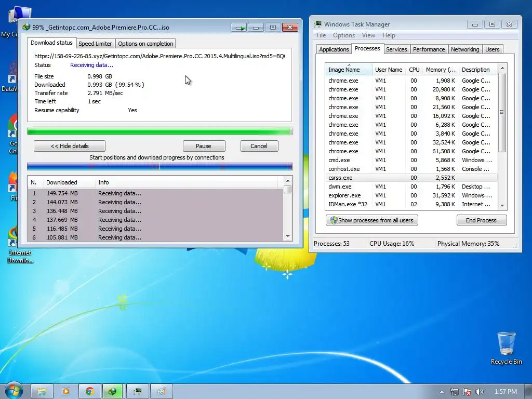Click the 1:57 PM clock
This screenshot has width=532, height=399.
(x=506, y=392)
